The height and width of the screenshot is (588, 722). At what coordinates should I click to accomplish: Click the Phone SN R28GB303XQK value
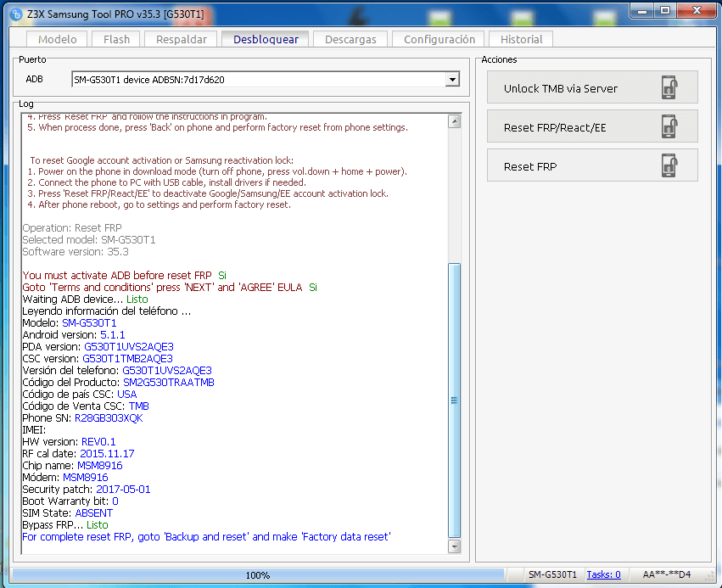point(109,418)
